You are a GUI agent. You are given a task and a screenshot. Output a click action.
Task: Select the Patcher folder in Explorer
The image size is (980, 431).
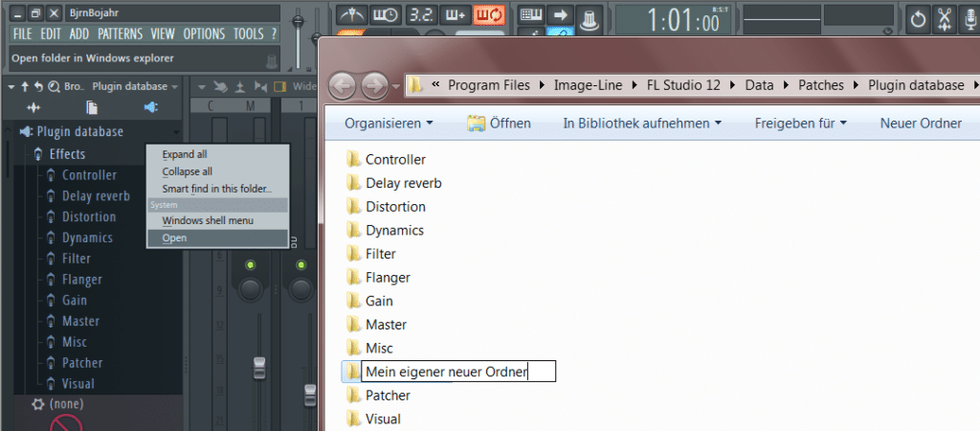point(377,396)
